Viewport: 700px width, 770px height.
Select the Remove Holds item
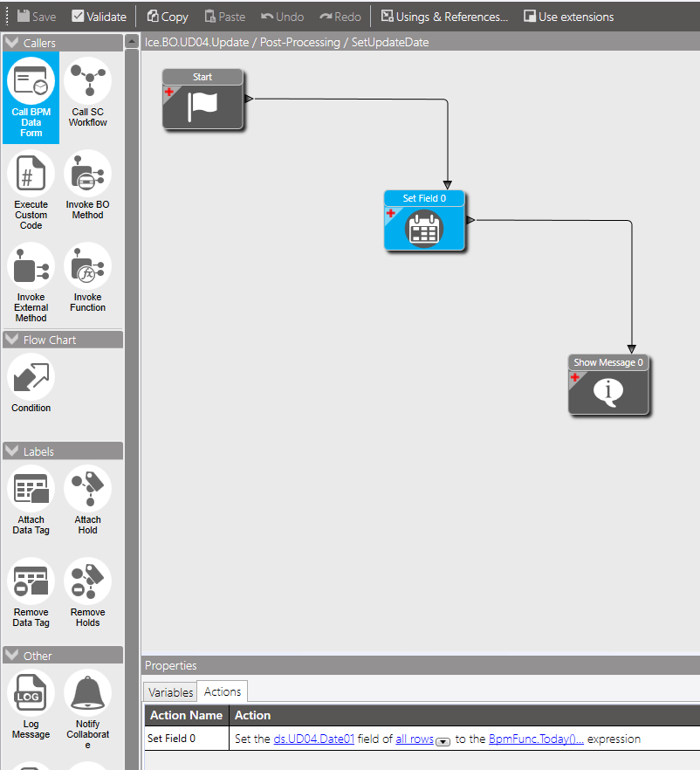87,593
